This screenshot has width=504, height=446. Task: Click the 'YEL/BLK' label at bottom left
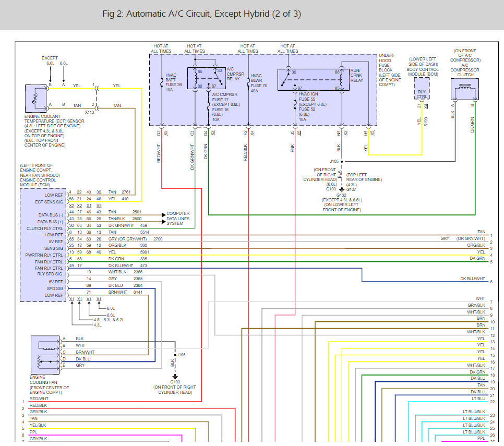coord(38,425)
